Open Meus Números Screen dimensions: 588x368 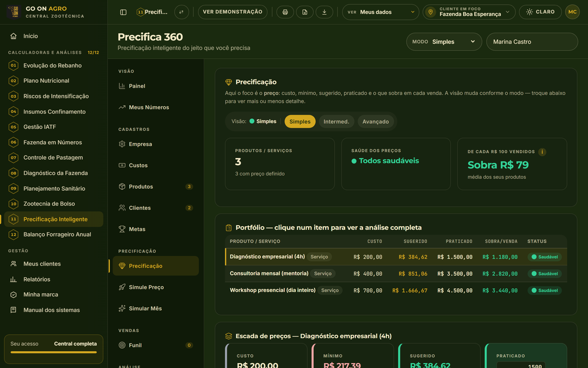(156, 107)
